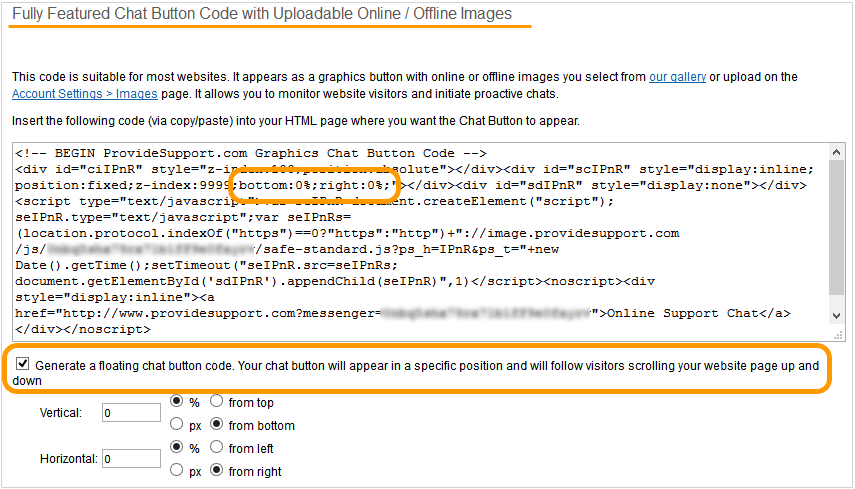
Task: Choose 'from bottom' vertical alignment
Action: pyautogui.click(x=216, y=424)
